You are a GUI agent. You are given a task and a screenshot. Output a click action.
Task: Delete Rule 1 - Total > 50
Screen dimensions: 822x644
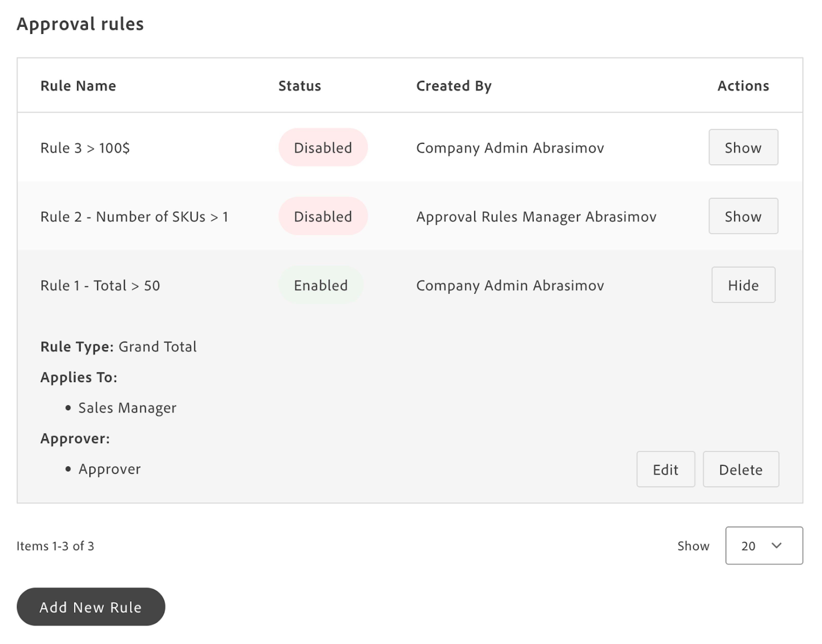(741, 469)
